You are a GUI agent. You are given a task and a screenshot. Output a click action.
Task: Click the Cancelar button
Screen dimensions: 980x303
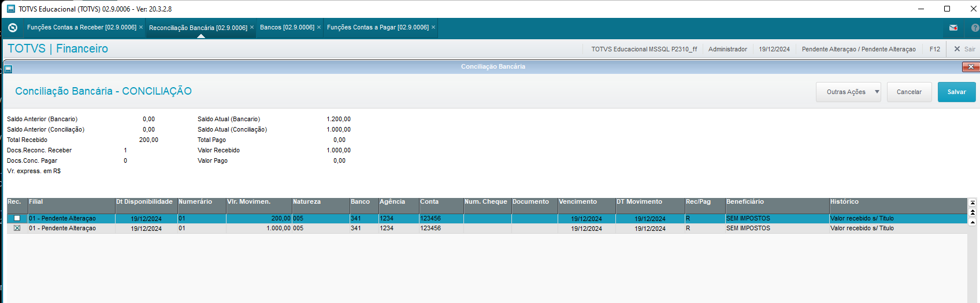(909, 92)
